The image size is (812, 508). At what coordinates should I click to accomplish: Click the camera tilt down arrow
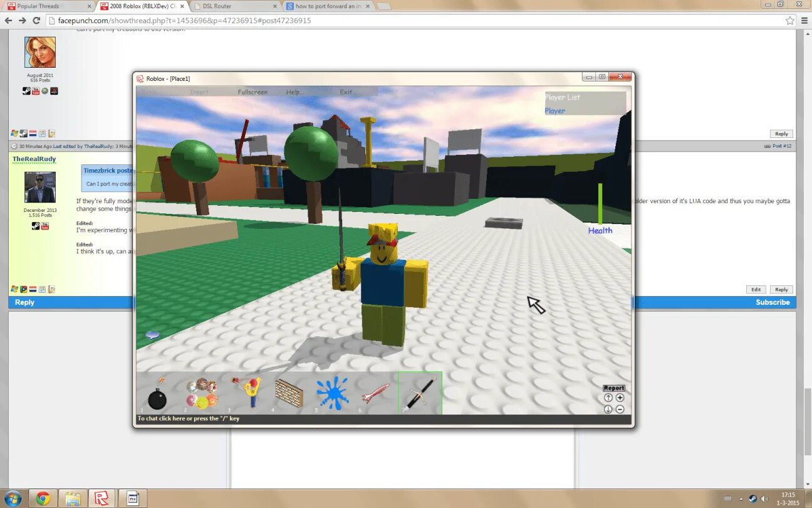pyautogui.click(x=608, y=409)
